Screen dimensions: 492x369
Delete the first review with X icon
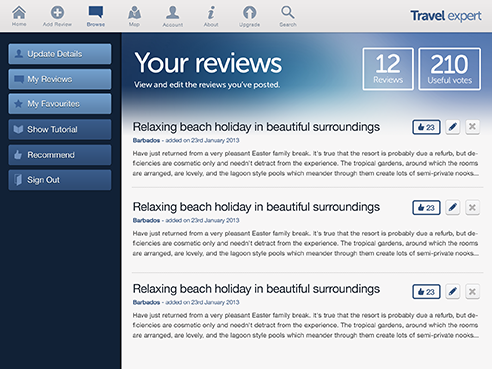[x=472, y=127]
